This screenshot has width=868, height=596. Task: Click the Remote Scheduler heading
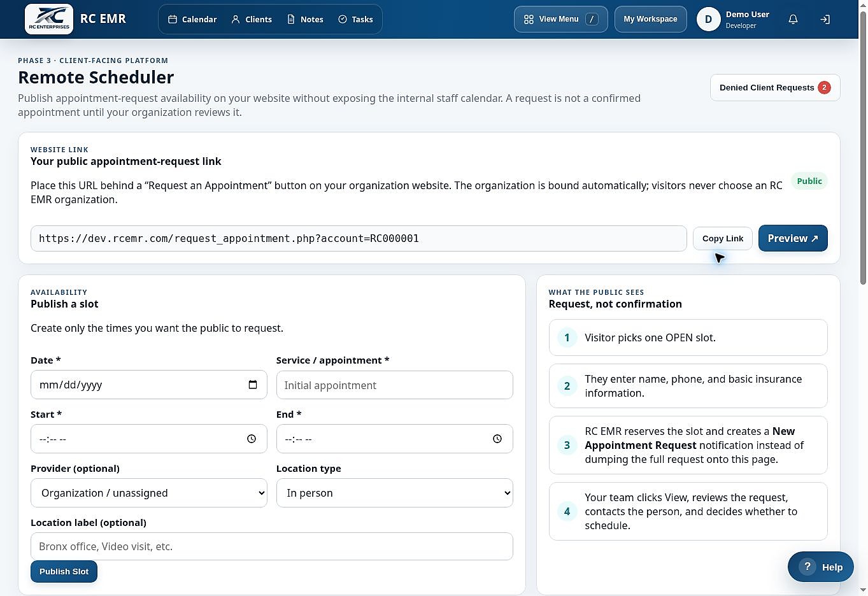point(96,77)
